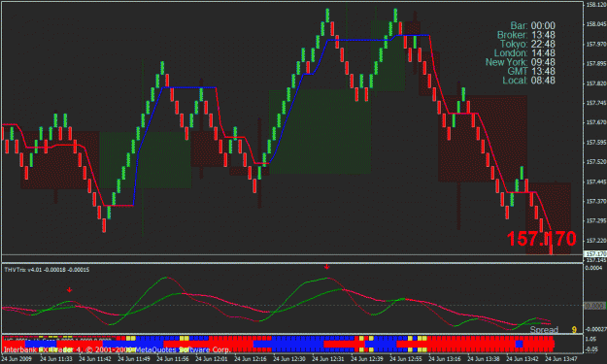Click the '24 Jun 13:38' time label

coord(484,359)
